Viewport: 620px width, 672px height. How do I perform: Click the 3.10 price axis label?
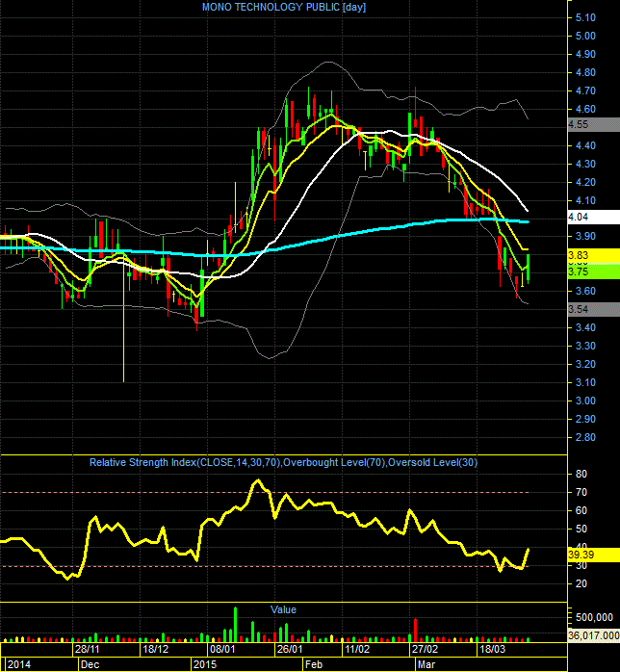585,382
